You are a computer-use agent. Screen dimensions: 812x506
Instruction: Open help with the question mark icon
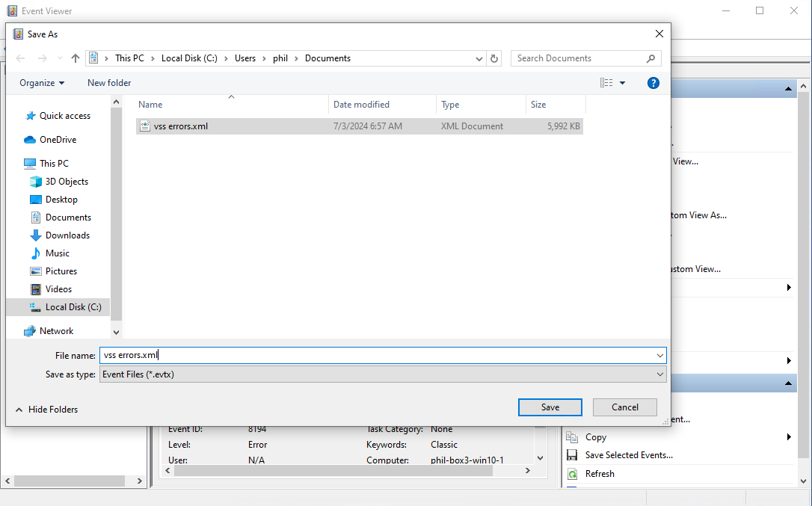click(x=653, y=83)
